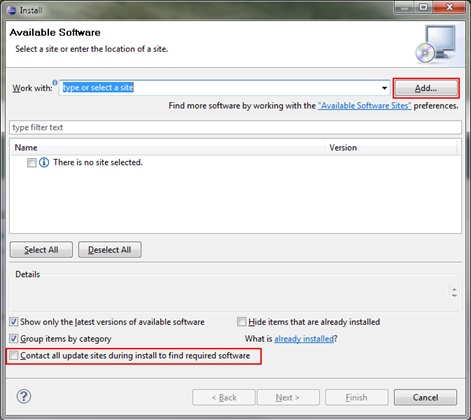
Task: Click the type filter text field
Action: [x=235, y=127]
